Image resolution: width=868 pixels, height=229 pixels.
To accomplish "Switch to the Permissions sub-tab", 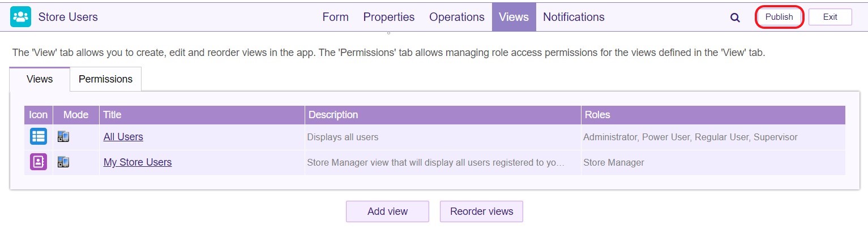I will tap(105, 79).
